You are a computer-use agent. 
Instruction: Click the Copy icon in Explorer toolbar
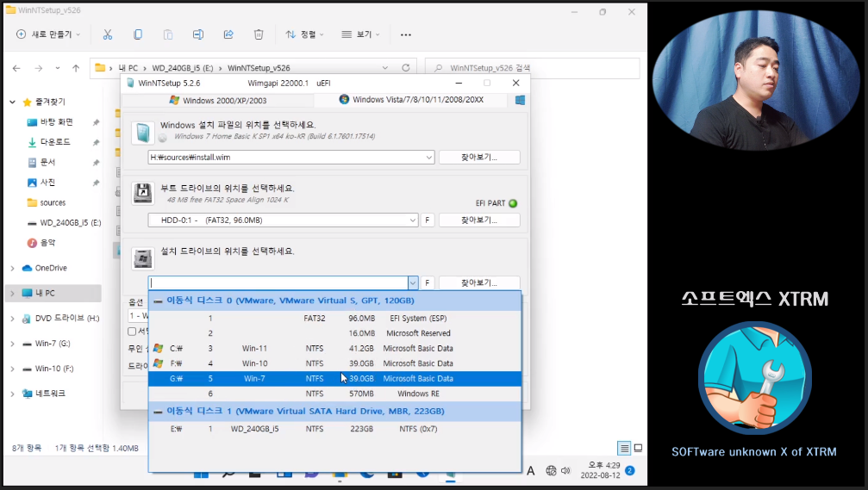(x=138, y=34)
